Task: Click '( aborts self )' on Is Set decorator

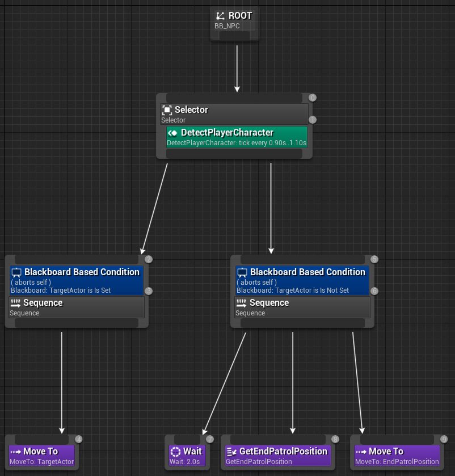Action: tap(31, 283)
